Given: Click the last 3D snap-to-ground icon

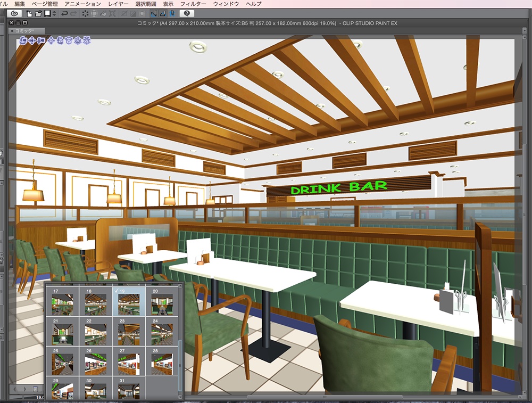Looking at the screenshot, I should click(87, 41).
